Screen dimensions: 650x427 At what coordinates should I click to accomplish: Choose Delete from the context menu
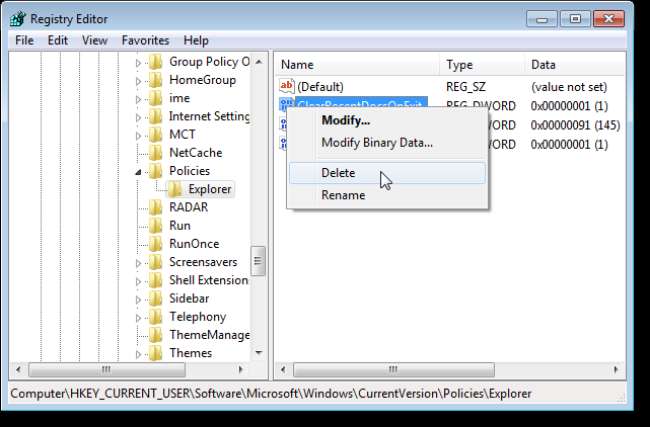click(x=387, y=173)
